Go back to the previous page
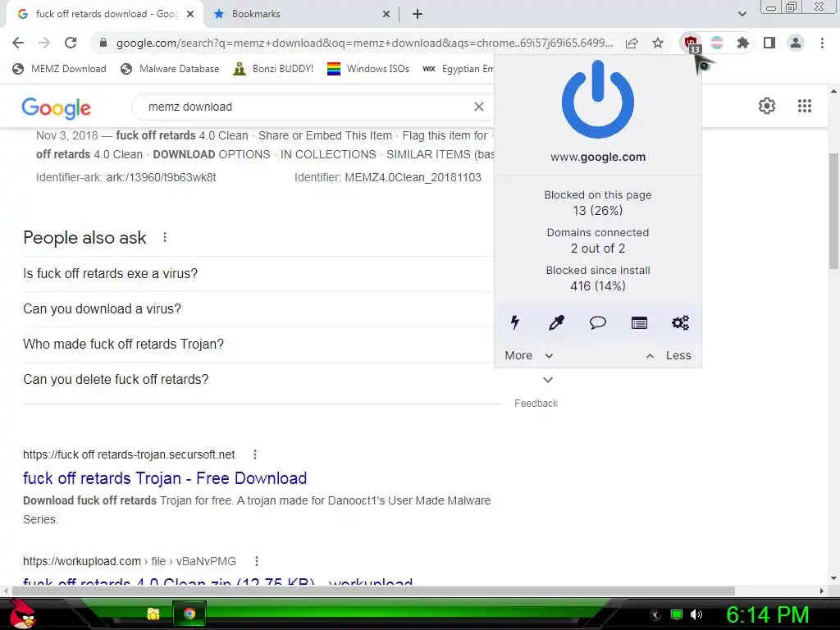 click(18, 43)
